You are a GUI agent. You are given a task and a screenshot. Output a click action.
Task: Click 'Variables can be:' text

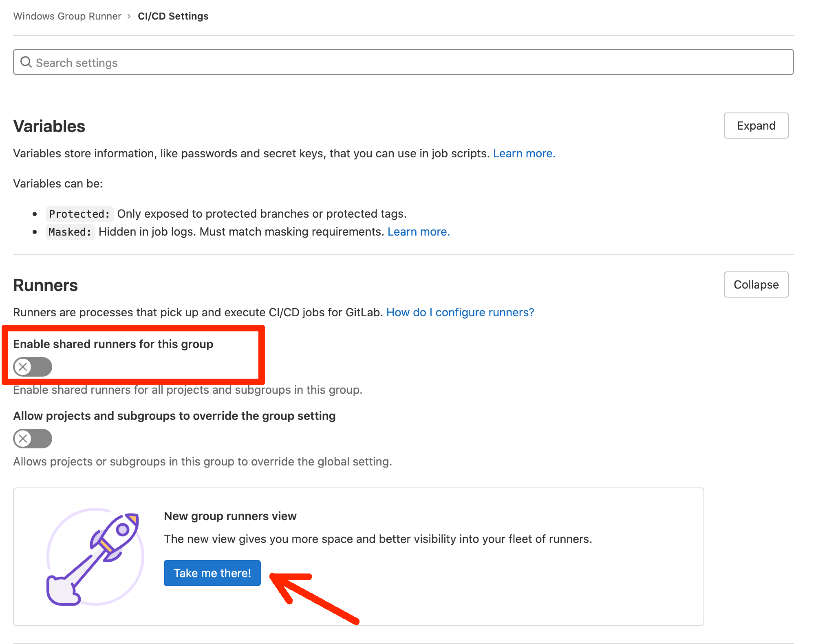(x=58, y=183)
